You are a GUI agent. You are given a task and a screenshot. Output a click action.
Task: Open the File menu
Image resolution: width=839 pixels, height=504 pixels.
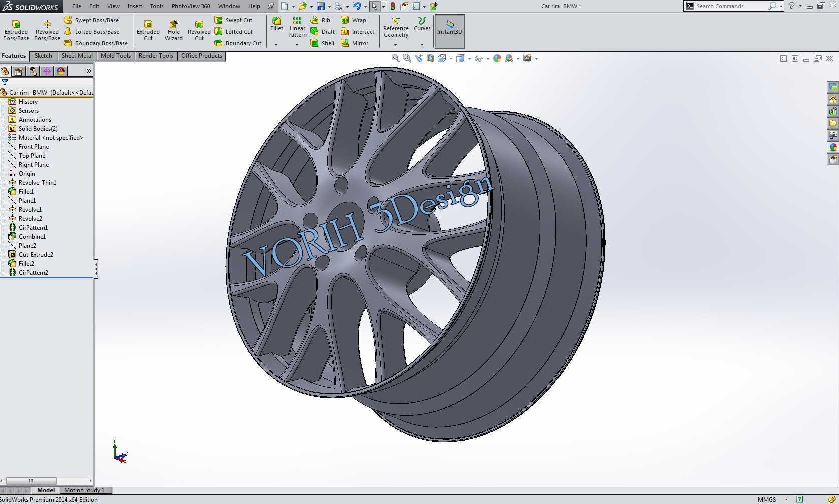coord(77,6)
